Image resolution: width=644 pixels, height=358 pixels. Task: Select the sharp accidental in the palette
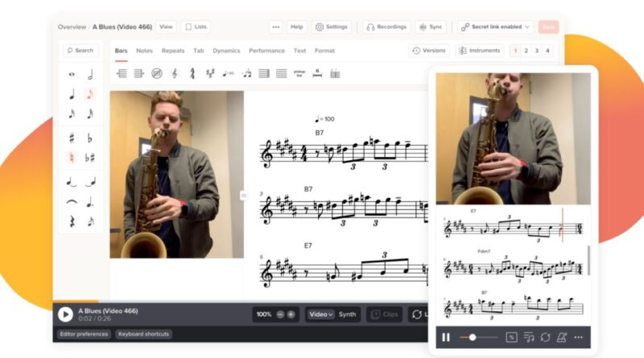coord(72,138)
